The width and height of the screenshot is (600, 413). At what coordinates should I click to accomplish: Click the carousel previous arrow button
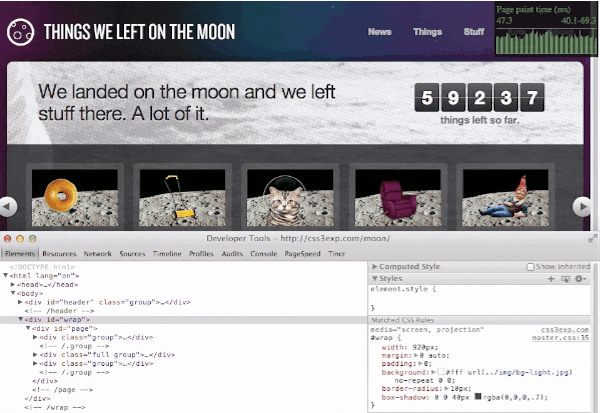[x=8, y=206]
